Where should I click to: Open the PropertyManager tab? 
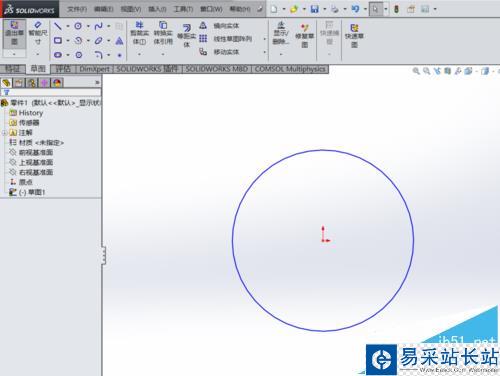tap(19, 83)
